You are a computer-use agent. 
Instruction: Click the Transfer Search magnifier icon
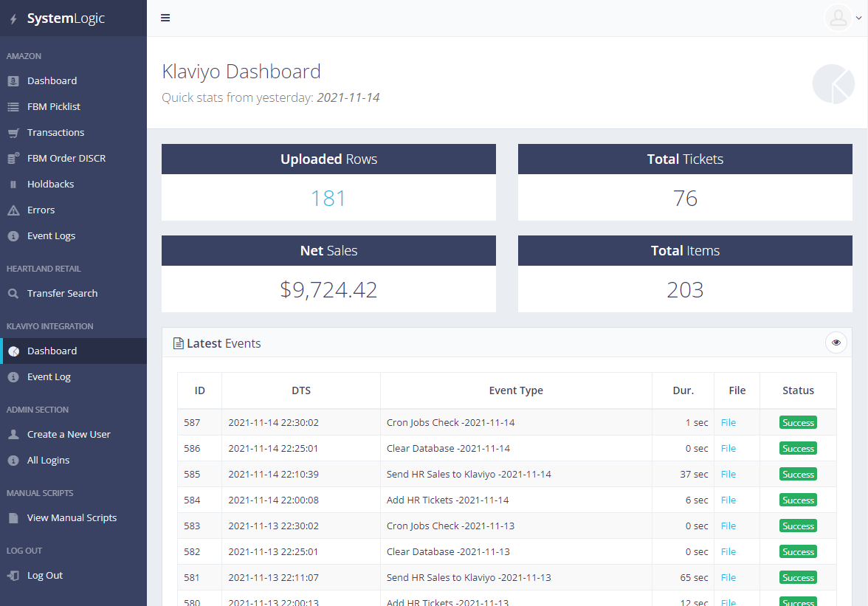pos(13,294)
